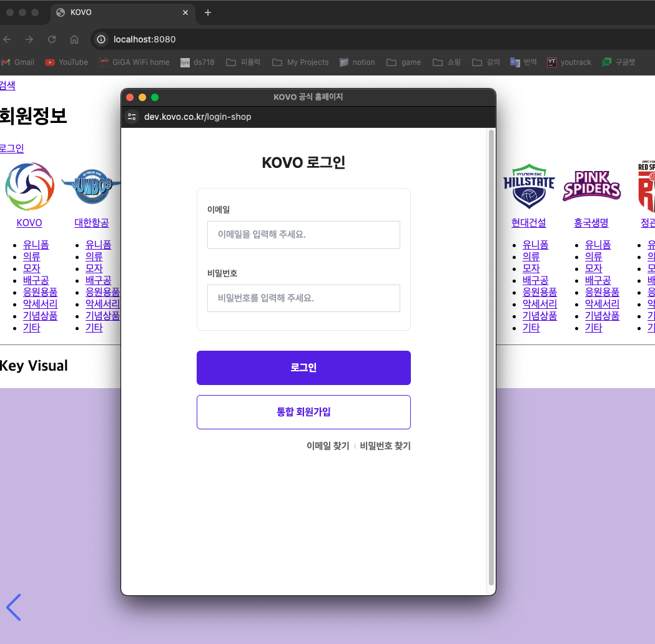Click the 이메일 email input field
Image resolution: width=655 pixels, height=644 pixels.
303,235
